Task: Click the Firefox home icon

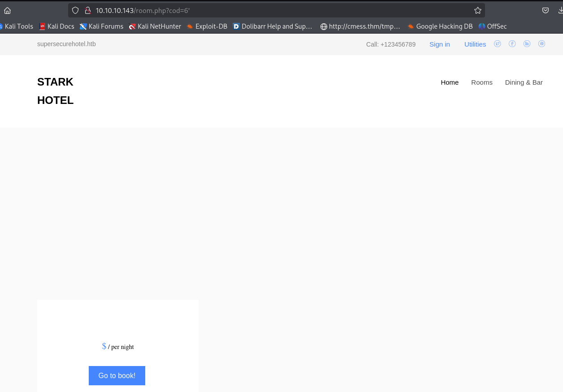Action: (x=7, y=10)
